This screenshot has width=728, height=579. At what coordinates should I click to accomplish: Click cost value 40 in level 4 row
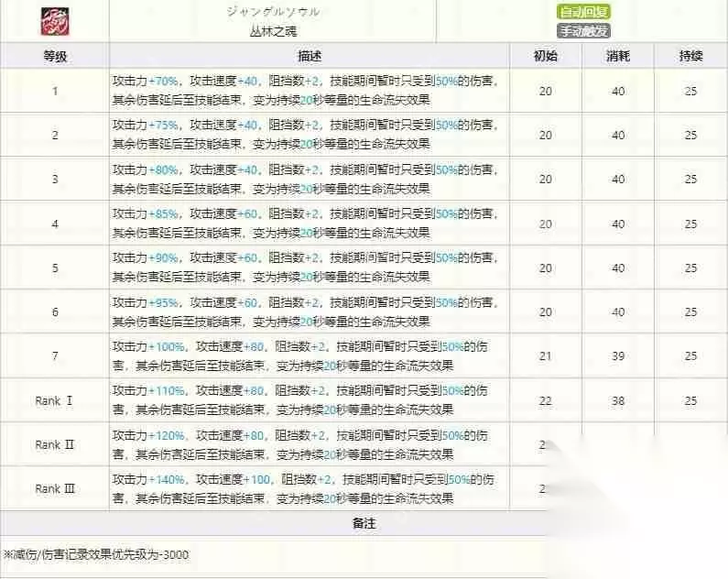[x=618, y=224]
